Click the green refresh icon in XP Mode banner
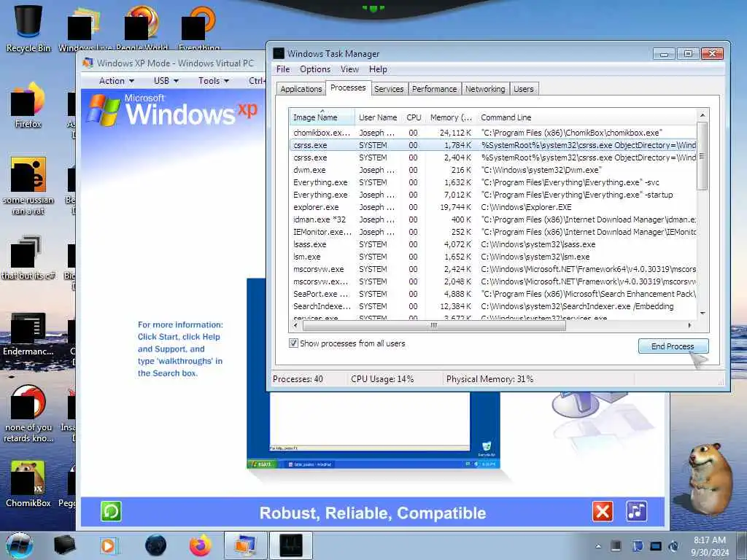The width and height of the screenshot is (747, 560). (x=111, y=511)
